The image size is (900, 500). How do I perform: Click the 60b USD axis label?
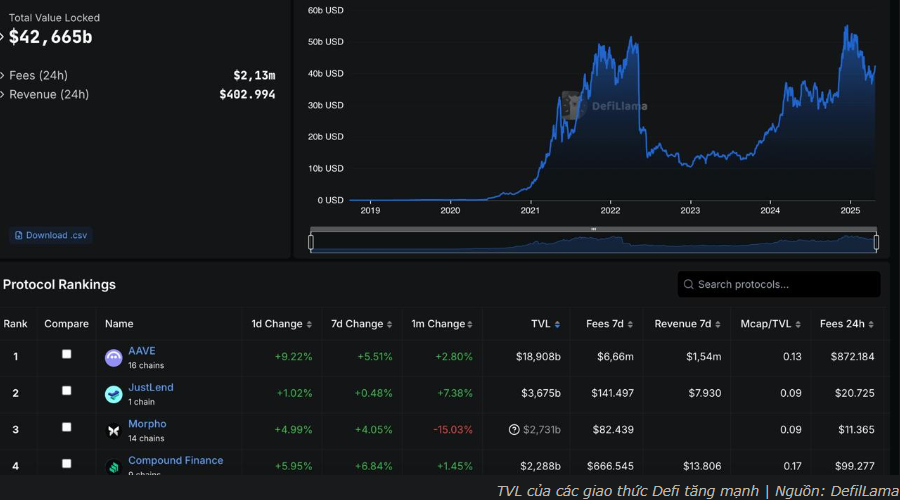pos(325,10)
